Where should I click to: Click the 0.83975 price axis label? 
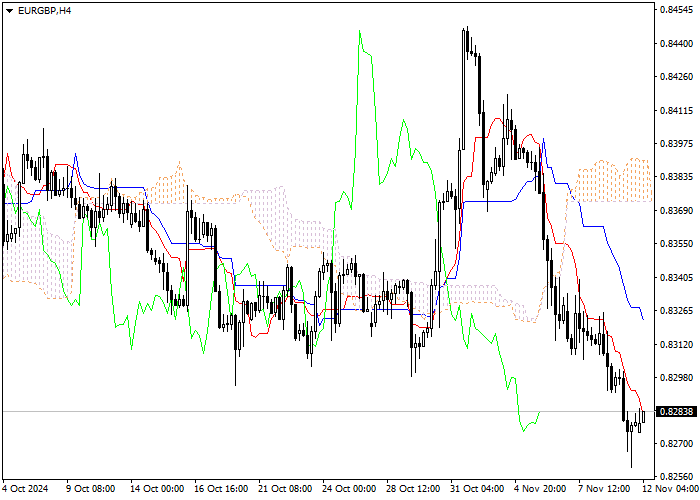tap(676, 143)
